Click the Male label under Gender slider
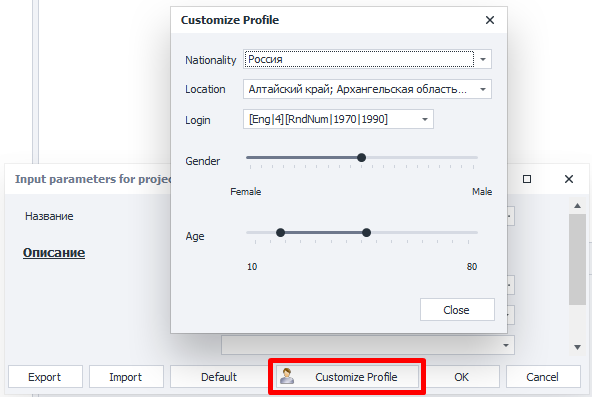The height and width of the screenshot is (397, 592). [x=482, y=192]
